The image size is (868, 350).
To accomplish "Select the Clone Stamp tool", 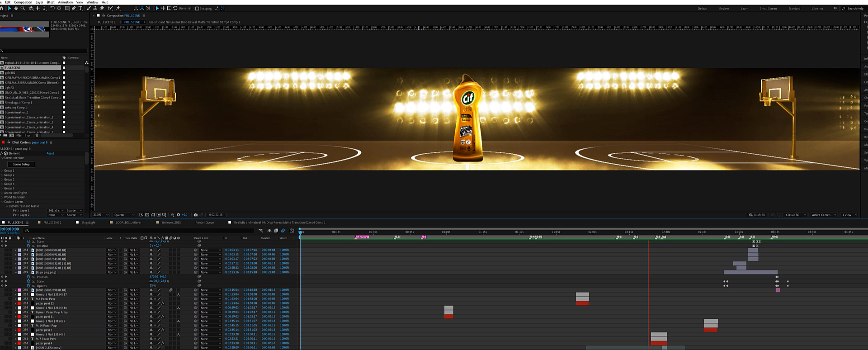I will pos(95,8).
